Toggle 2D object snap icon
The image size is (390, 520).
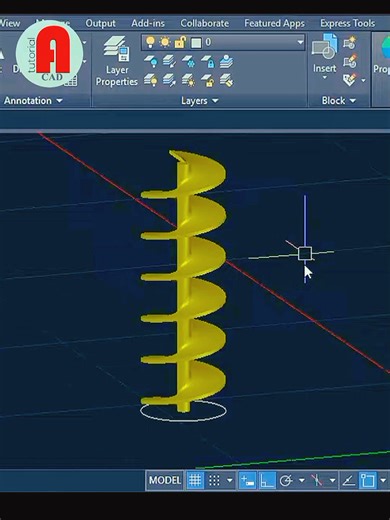[x=368, y=480]
